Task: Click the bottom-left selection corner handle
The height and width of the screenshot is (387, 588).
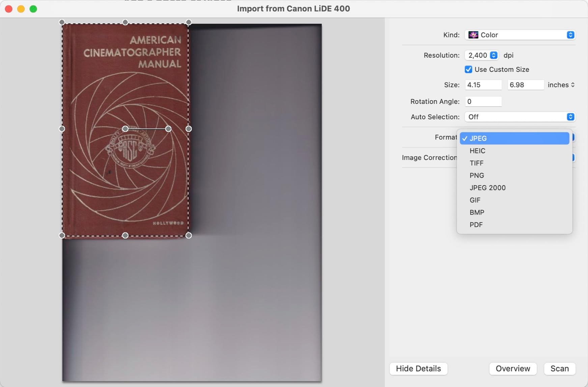Action: (x=62, y=235)
